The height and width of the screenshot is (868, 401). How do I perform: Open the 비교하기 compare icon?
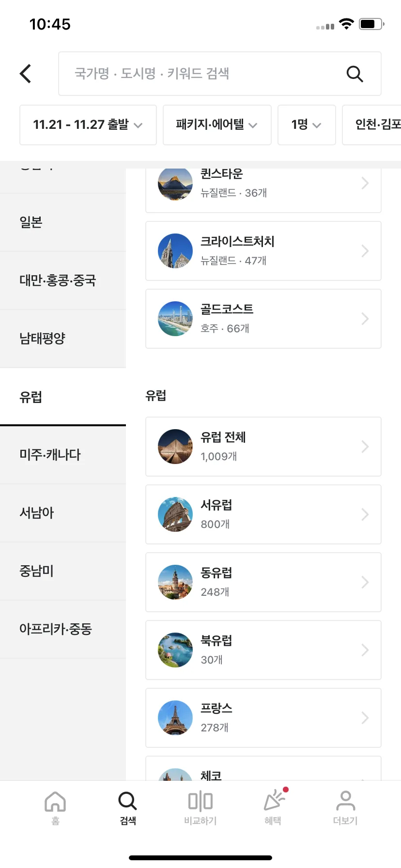(200, 802)
